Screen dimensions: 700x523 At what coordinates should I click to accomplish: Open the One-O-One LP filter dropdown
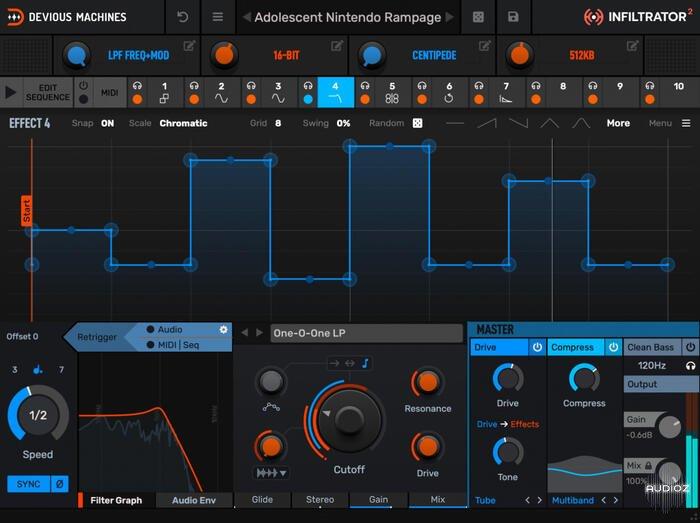[x=366, y=333]
